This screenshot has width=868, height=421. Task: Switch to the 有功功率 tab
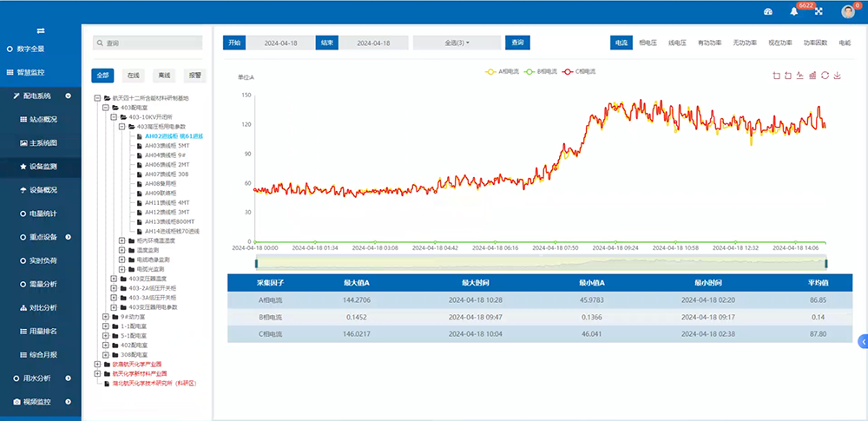click(x=709, y=43)
